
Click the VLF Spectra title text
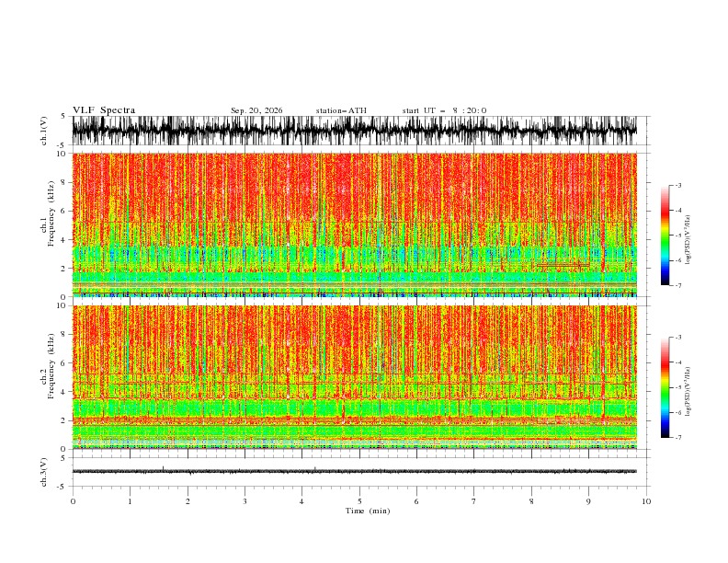[x=104, y=110]
